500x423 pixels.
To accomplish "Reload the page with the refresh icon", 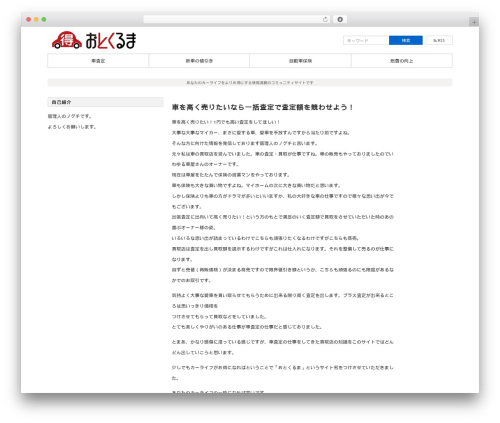I will (325, 19).
